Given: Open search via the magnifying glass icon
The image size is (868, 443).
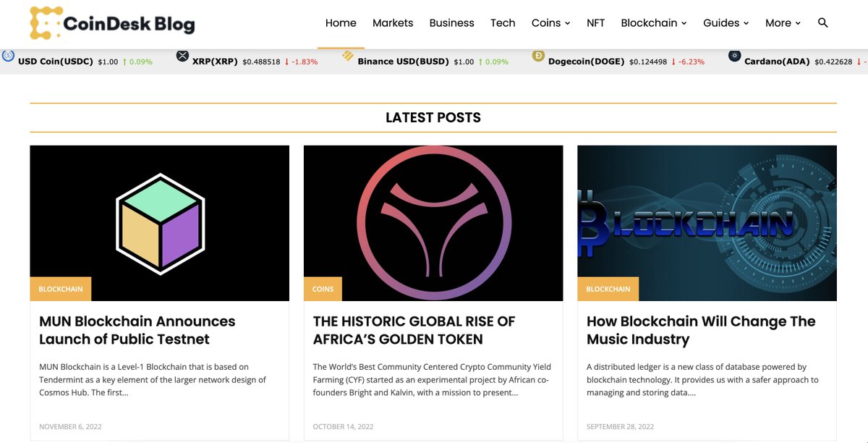Looking at the screenshot, I should pyautogui.click(x=822, y=22).
